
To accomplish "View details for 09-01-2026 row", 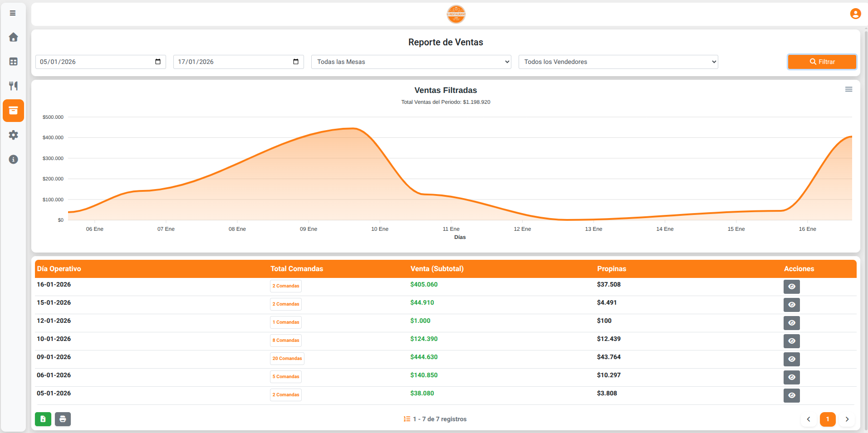I will pos(791,359).
